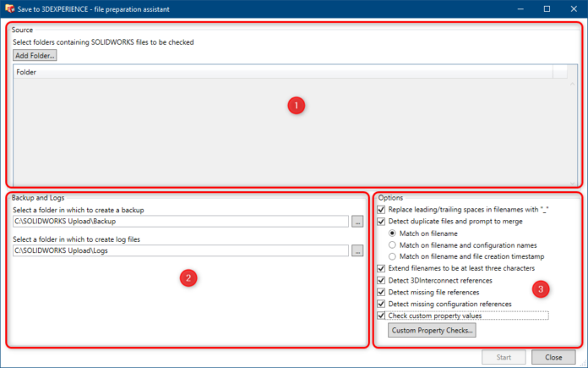
Task: Click the 3DEXPERIENCE app icon in title bar
Action: pyautogui.click(x=9, y=8)
